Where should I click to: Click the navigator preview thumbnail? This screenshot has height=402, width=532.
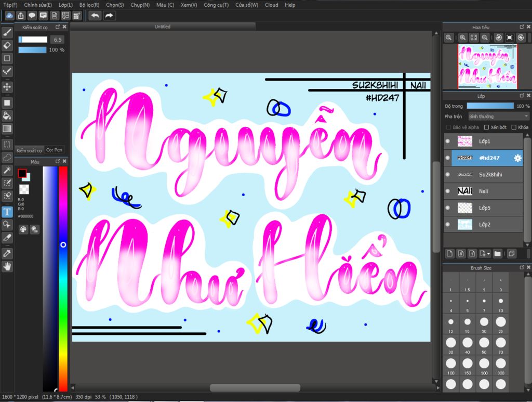pos(487,67)
